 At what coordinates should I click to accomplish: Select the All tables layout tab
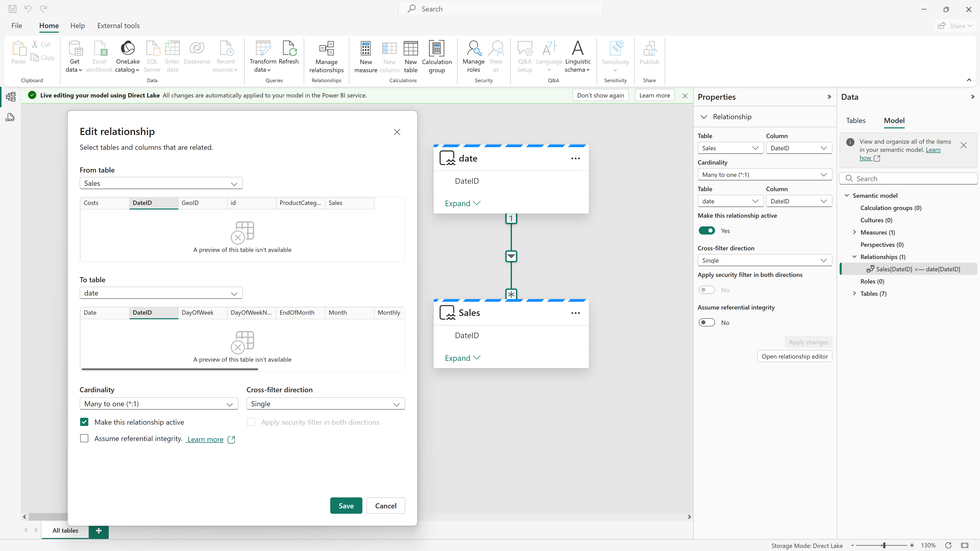(65, 530)
